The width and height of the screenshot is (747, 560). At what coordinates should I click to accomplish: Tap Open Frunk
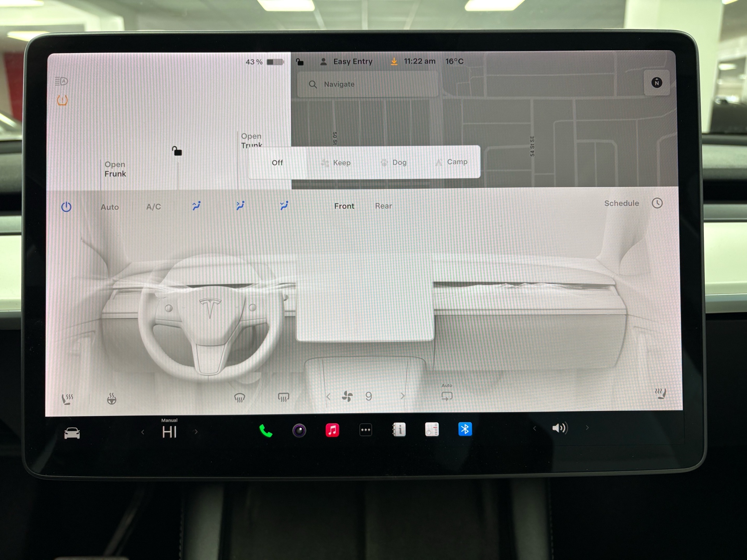115,169
